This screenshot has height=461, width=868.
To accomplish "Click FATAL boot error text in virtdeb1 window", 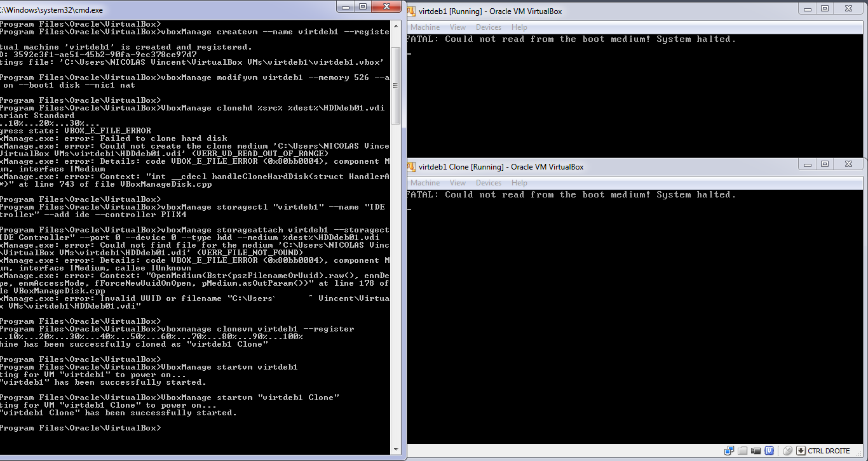I will coord(571,39).
